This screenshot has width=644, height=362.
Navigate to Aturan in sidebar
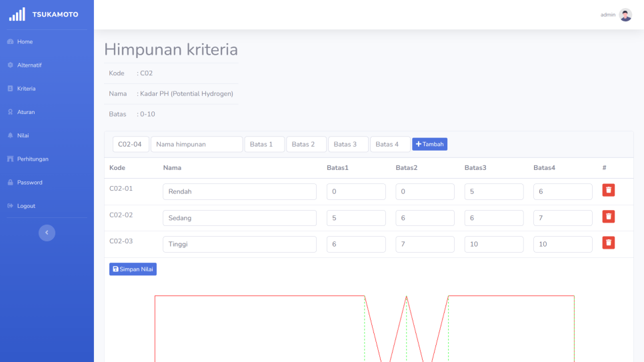pos(26,112)
